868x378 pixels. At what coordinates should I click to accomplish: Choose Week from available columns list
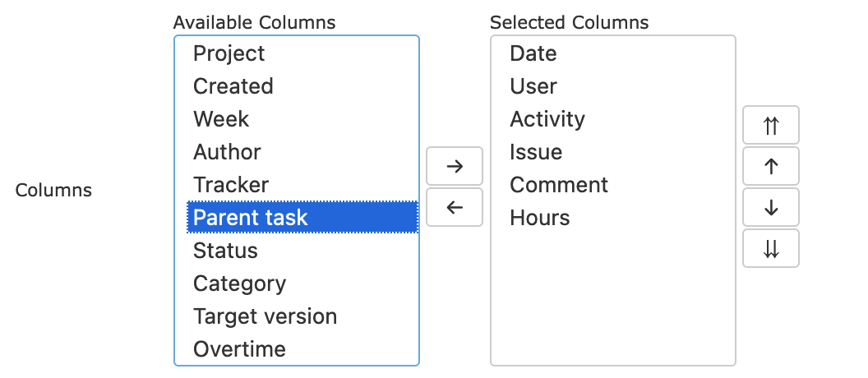[302, 119]
